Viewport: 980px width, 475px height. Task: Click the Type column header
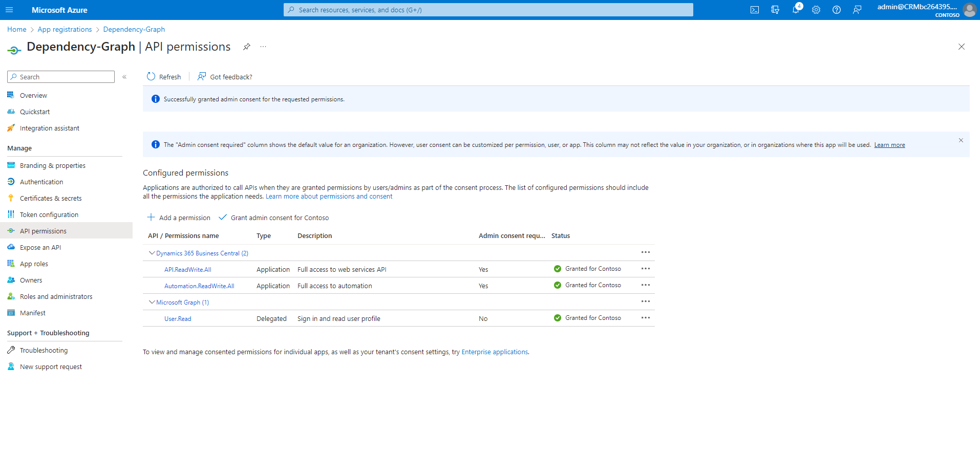264,236
